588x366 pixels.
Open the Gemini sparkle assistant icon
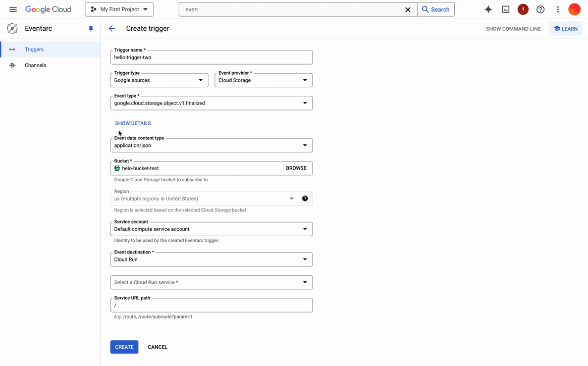tap(488, 10)
